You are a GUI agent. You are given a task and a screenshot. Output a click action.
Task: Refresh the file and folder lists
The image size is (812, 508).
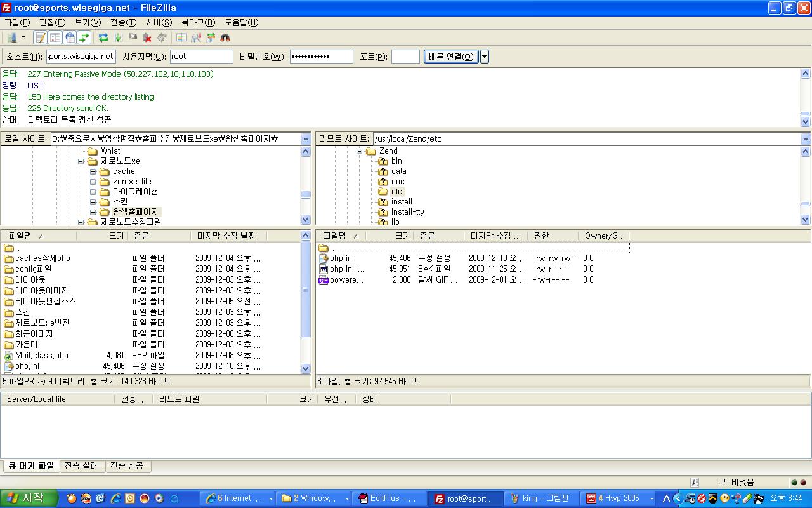(103, 38)
